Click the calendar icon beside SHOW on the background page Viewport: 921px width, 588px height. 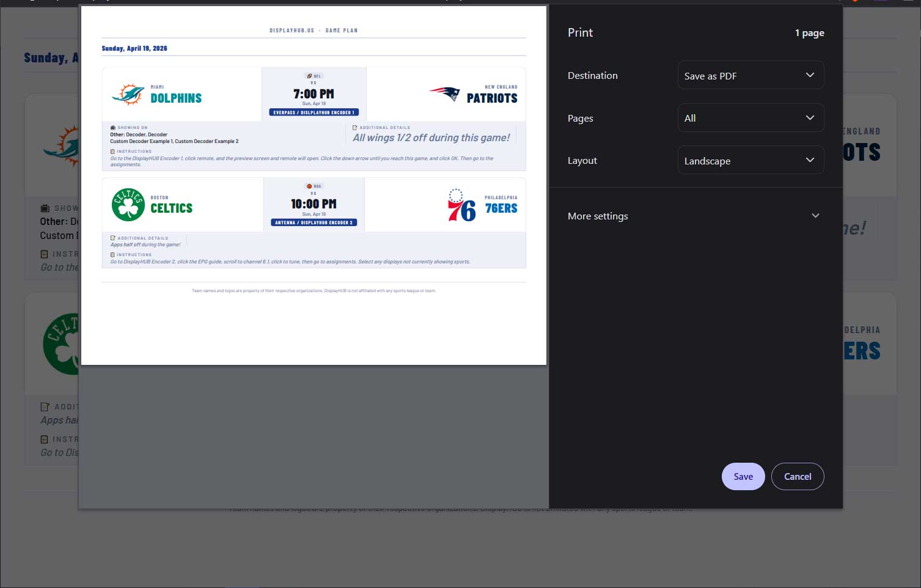tap(45, 208)
